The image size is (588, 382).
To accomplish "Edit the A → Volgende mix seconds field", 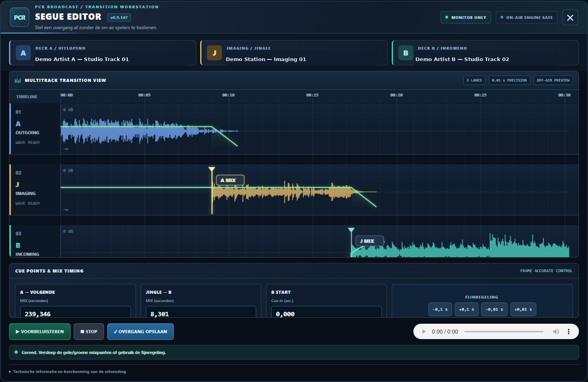I will tap(75, 313).
